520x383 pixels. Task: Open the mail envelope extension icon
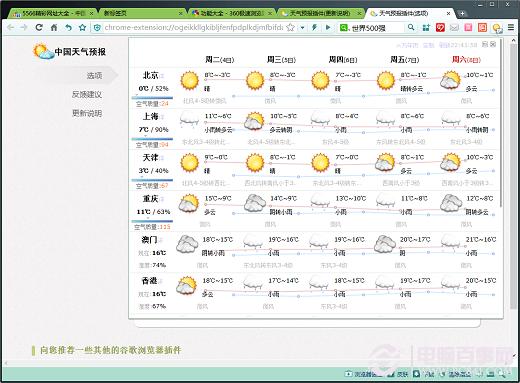[454, 27]
